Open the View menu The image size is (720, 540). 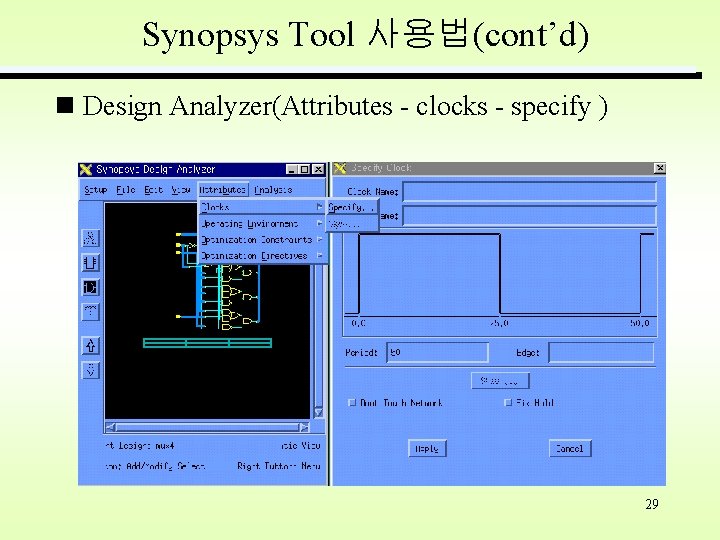[x=181, y=190]
